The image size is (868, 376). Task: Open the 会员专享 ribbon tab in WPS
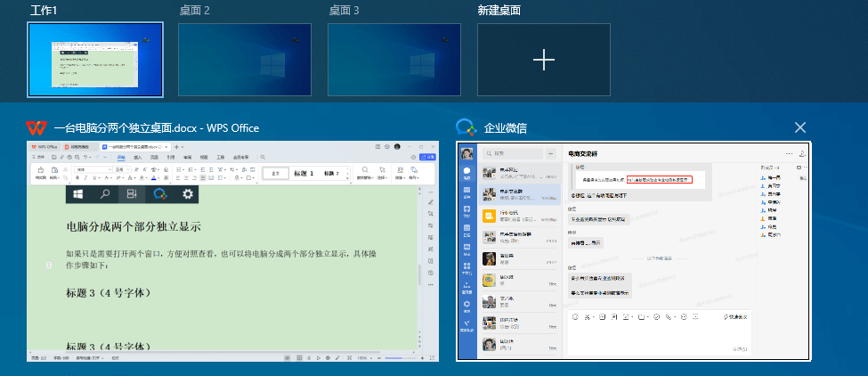(x=240, y=158)
